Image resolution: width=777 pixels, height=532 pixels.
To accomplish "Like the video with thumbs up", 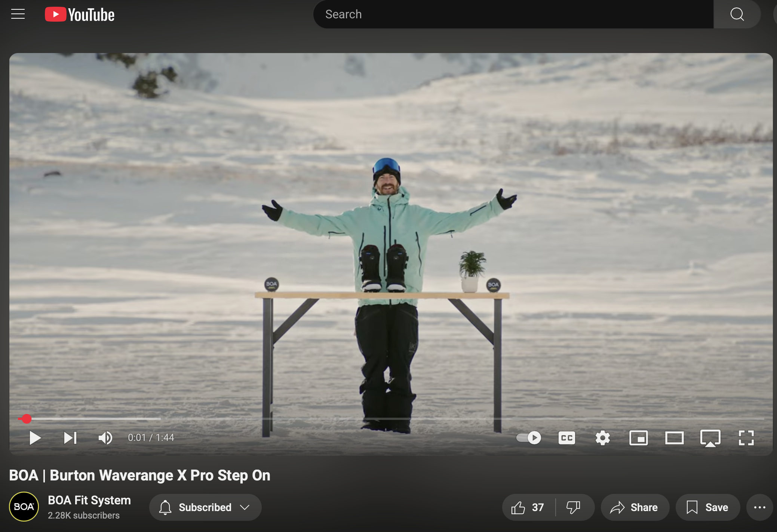I will [528, 507].
